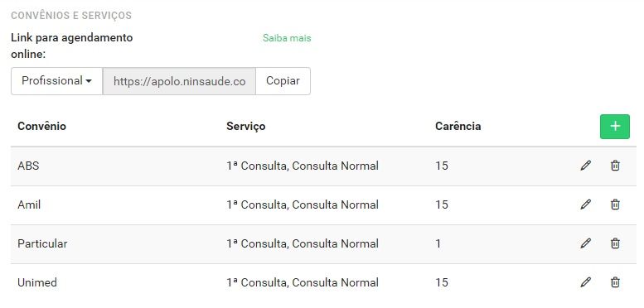The width and height of the screenshot is (644, 308).
Task: Delete the ABS convênio row
Action: (615, 166)
